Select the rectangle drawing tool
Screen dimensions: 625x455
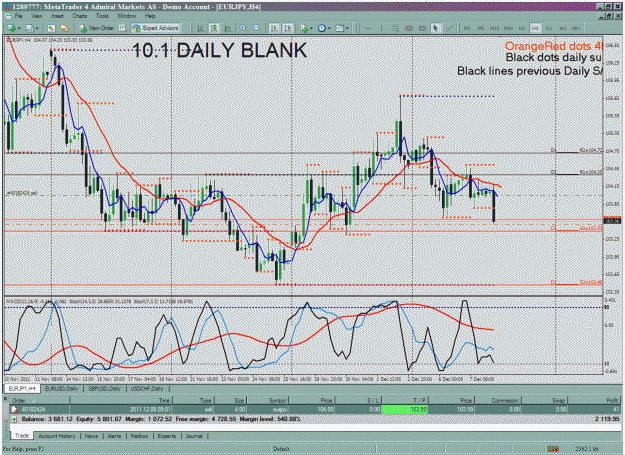click(x=423, y=28)
